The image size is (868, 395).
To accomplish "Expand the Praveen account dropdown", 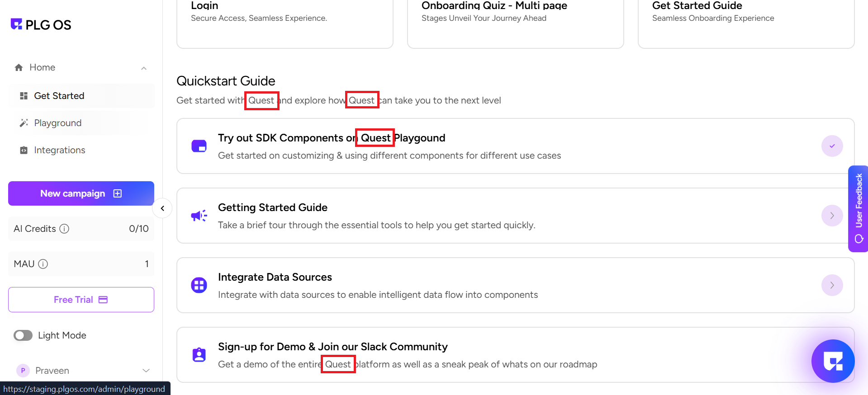I will [146, 371].
